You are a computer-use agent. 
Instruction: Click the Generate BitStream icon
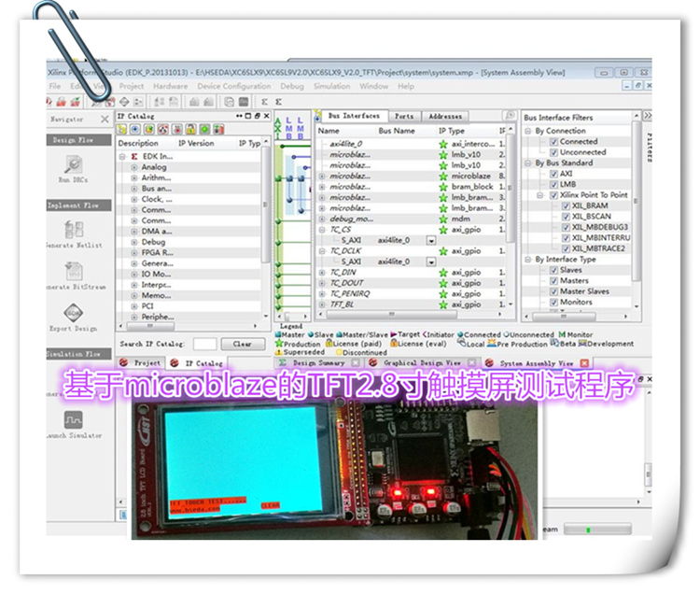click(74, 271)
